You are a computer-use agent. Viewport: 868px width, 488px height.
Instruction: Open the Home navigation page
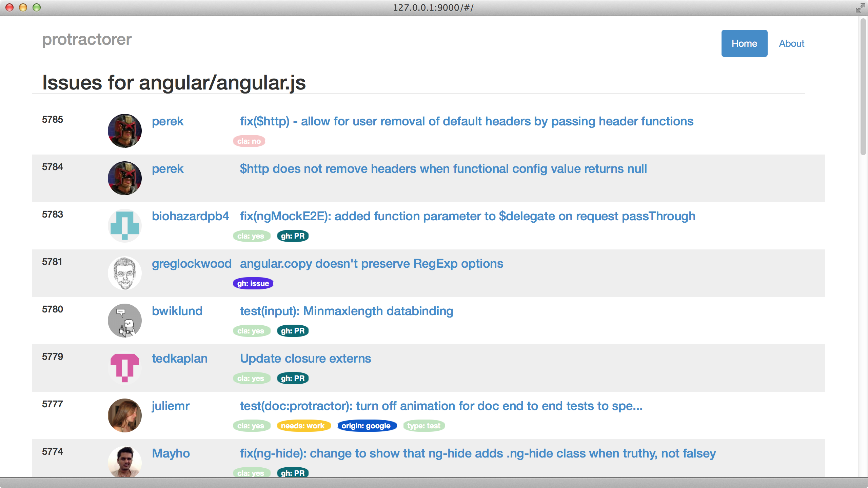[745, 43]
